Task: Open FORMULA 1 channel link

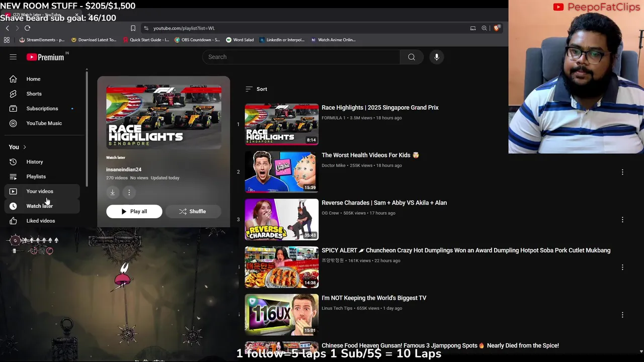Action: point(334,118)
